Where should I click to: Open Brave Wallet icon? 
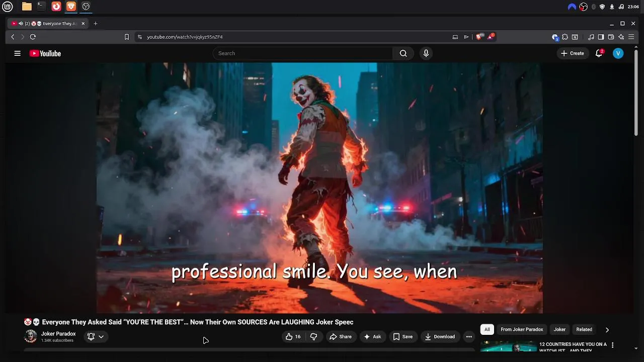pyautogui.click(x=611, y=37)
